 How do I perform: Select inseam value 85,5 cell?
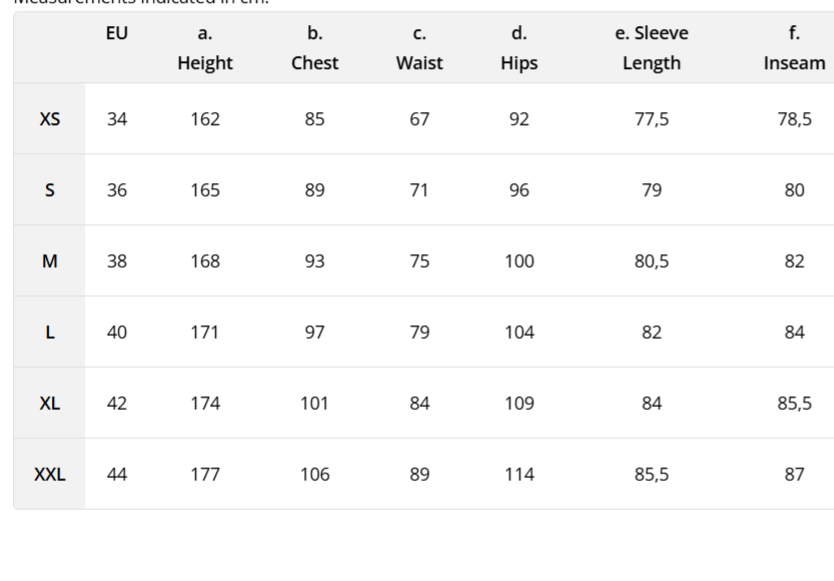[794, 403]
